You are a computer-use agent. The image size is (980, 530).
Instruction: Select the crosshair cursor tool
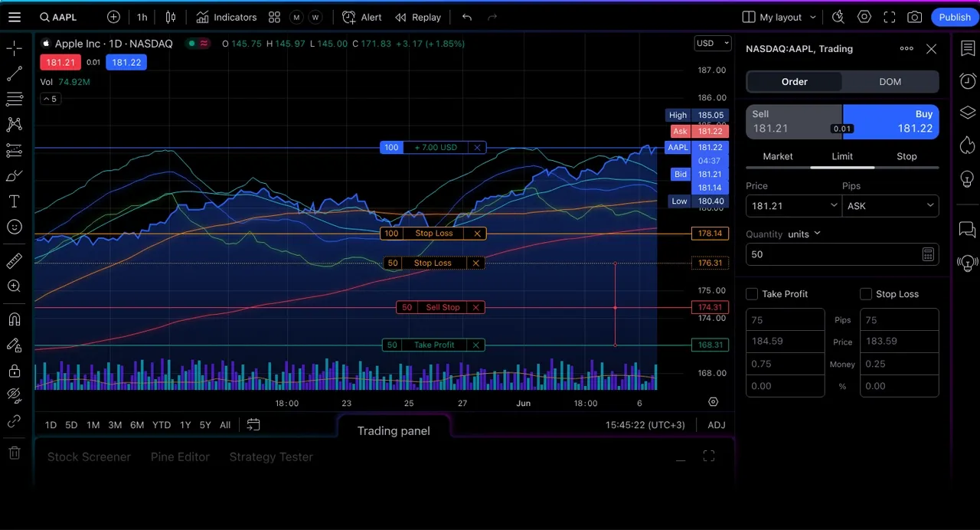[14, 49]
